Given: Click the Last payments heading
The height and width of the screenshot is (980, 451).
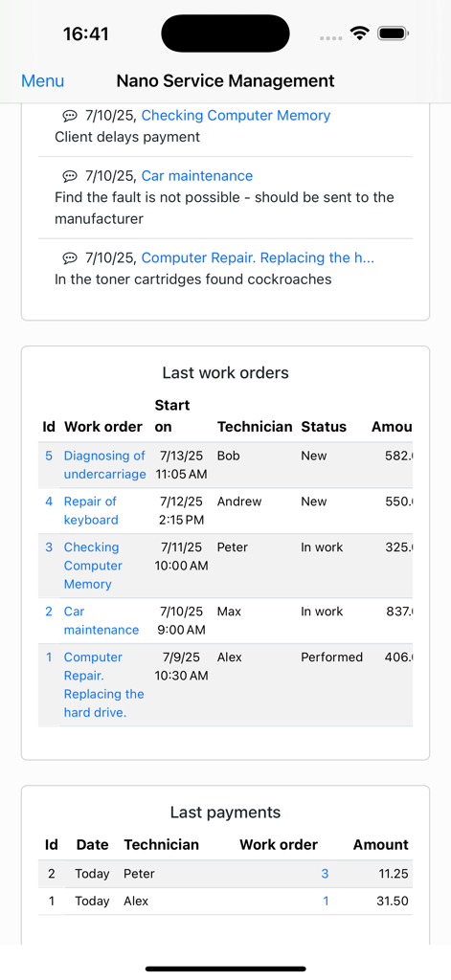Looking at the screenshot, I should coord(226,813).
